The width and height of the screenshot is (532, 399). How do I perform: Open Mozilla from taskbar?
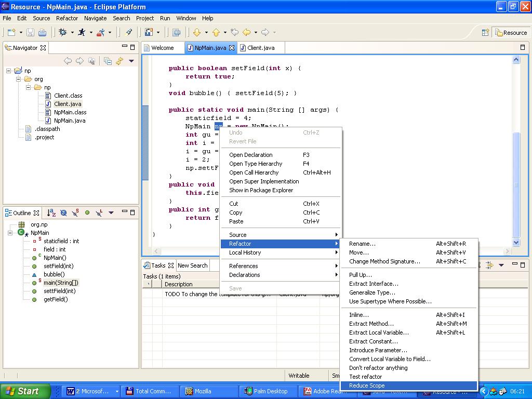[x=208, y=391]
